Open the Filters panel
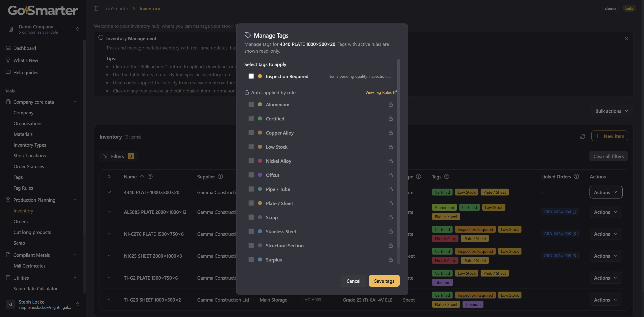The width and height of the screenshot is (644, 317). coord(119,156)
